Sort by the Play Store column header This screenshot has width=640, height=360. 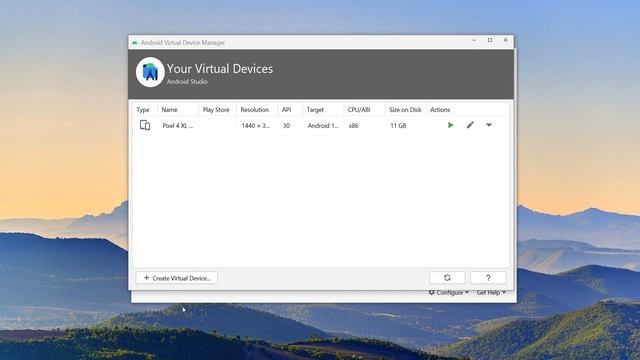coord(216,110)
